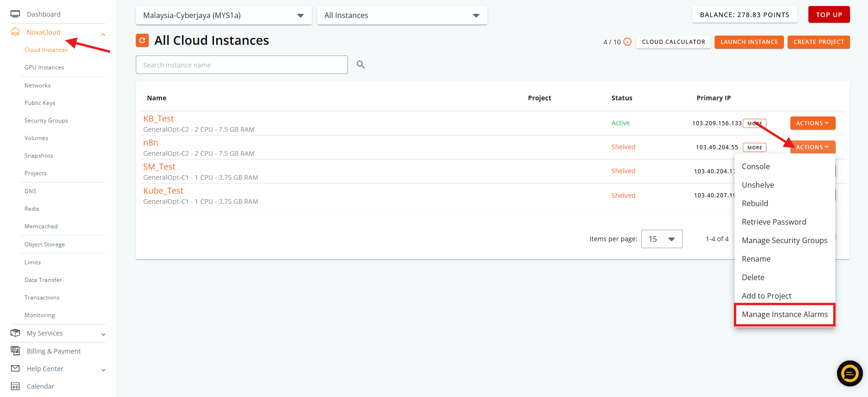Image resolution: width=868 pixels, height=397 pixels.
Task: Open Data Transfer in the sidebar
Action: 43,280
